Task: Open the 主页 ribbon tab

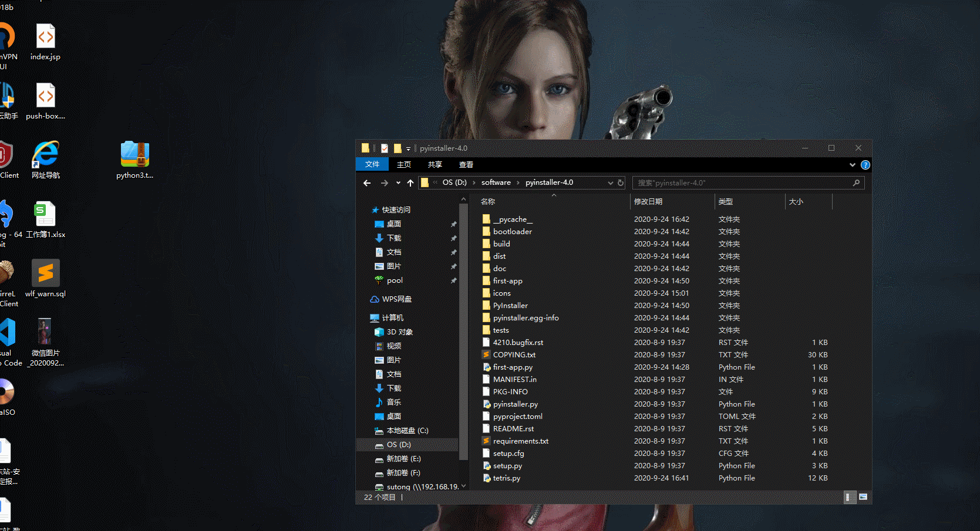Action: 404,165
